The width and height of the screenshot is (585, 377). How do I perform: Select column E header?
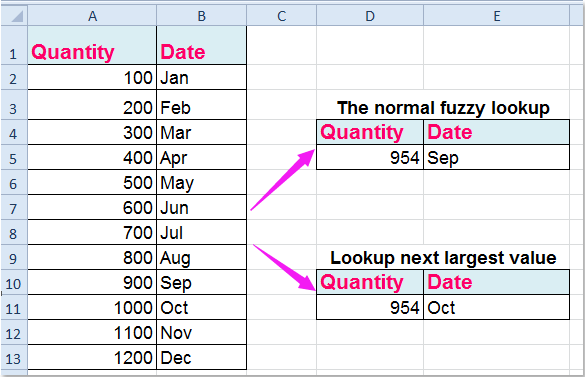click(497, 16)
